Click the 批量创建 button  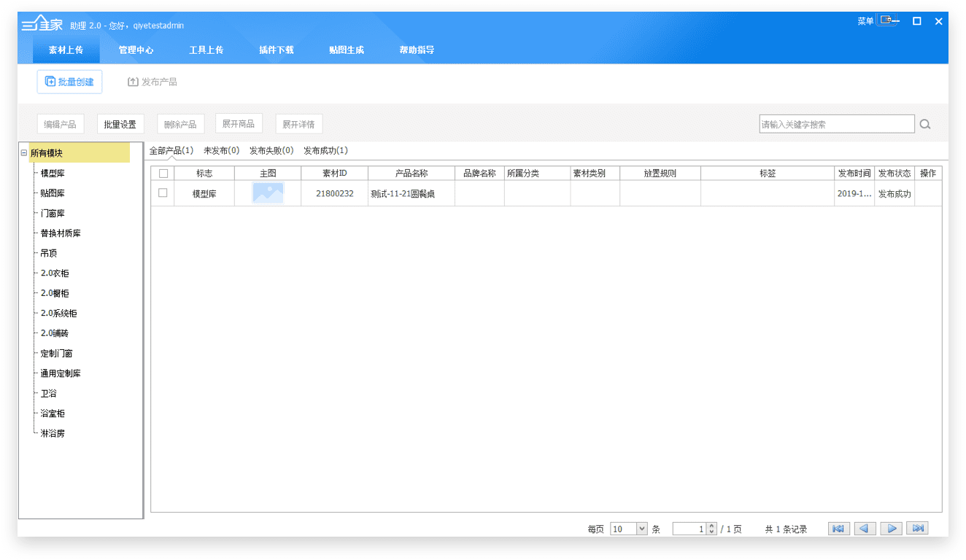point(69,82)
